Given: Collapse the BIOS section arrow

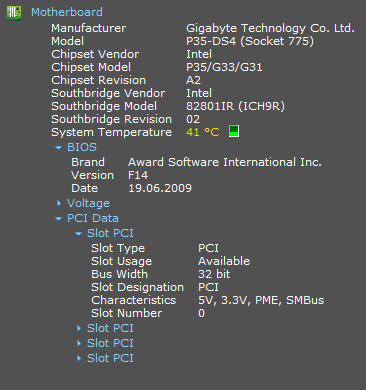Looking at the screenshot, I should 59,148.
